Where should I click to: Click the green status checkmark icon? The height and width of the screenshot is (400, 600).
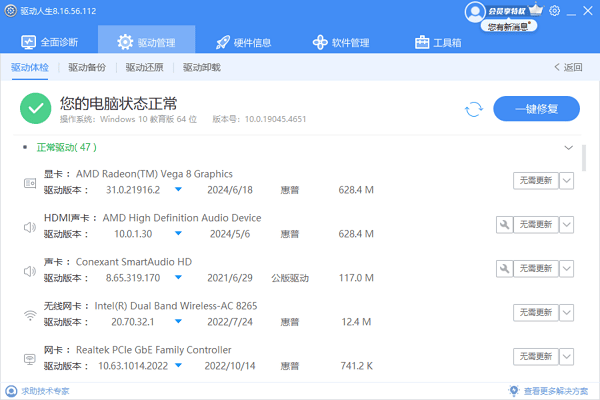point(36,108)
